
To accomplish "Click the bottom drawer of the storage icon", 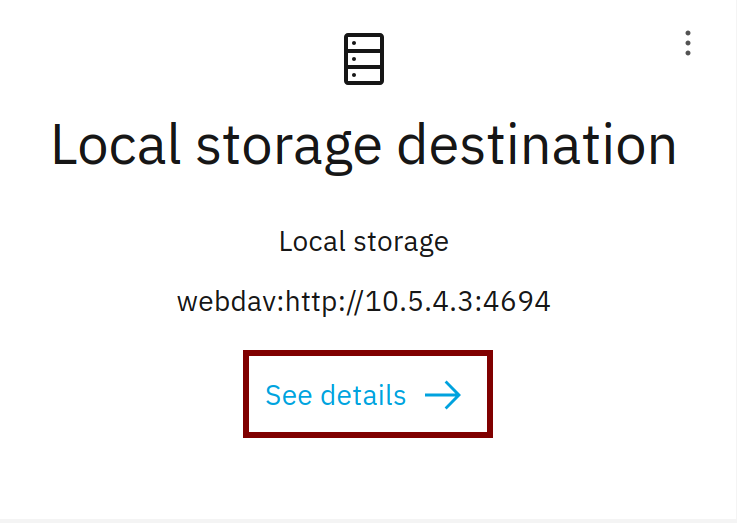I will pos(364,75).
